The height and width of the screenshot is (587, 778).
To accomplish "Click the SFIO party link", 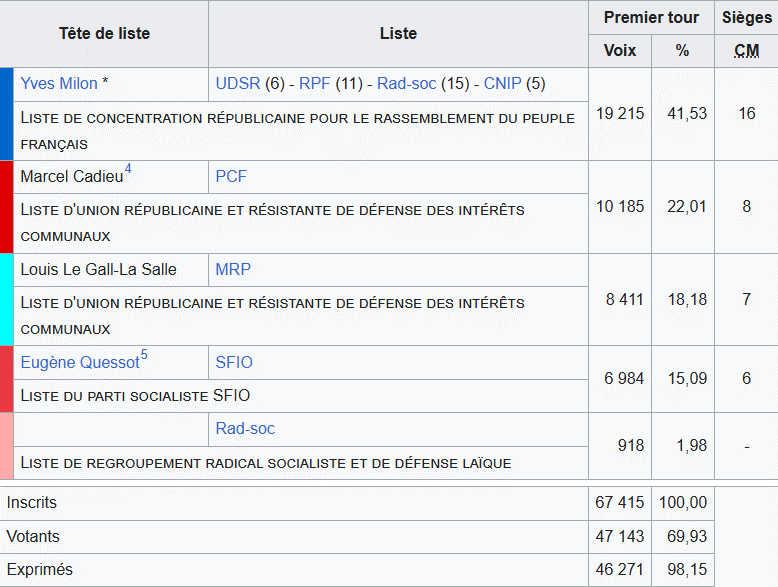I will 234,362.
